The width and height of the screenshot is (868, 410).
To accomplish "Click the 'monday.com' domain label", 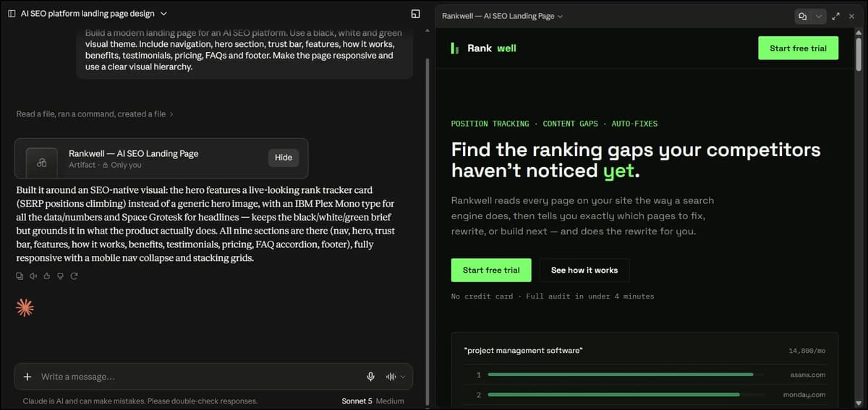I will 804,395.
